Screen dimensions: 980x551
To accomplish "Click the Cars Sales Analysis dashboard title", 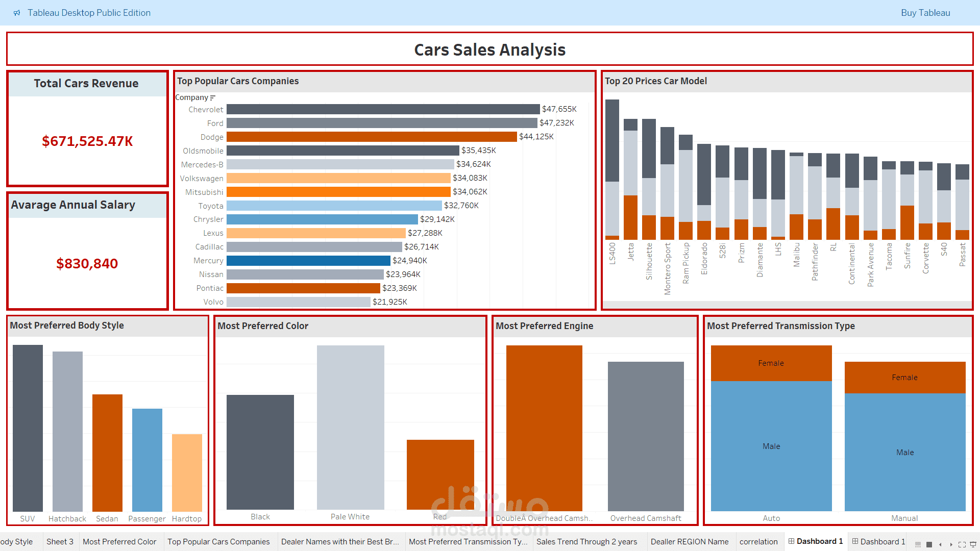I will 490,50.
